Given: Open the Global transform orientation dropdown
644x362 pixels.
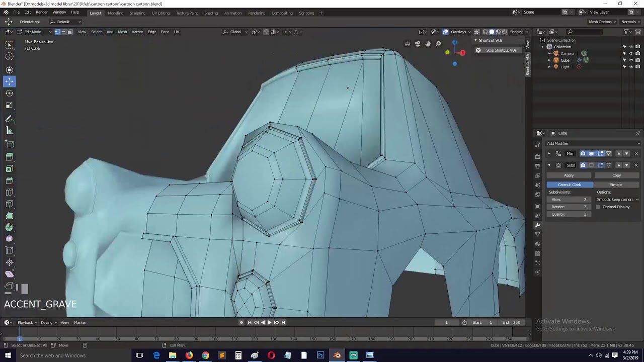Looking at the screenshot, I should coord(235,32).
